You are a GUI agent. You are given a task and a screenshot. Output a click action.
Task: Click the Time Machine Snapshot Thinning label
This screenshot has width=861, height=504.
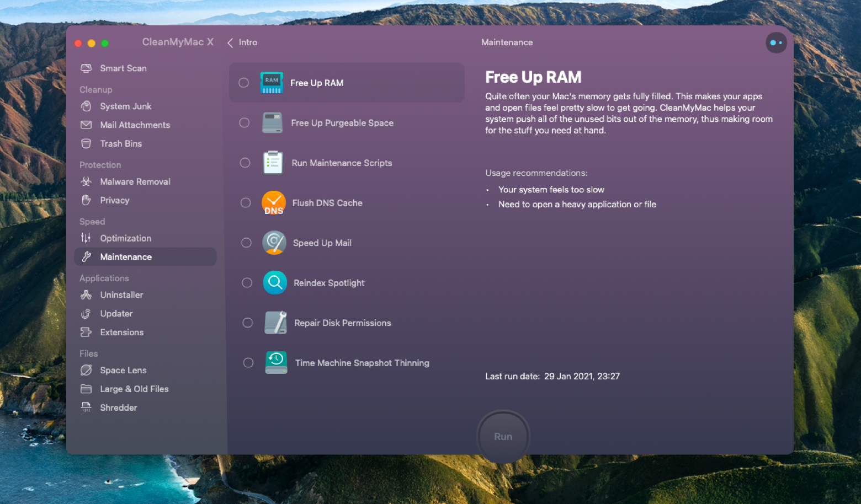click(362, 363)
